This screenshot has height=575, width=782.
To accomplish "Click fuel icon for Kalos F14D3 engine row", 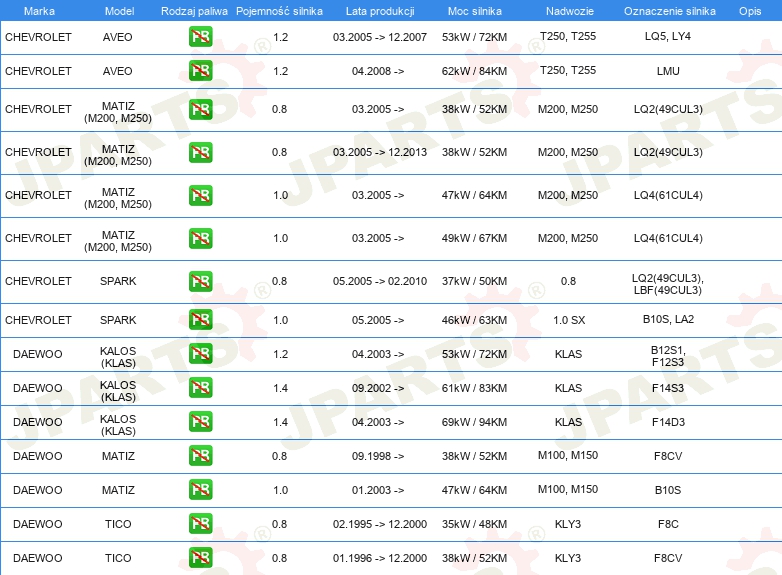I will (200, 422).
